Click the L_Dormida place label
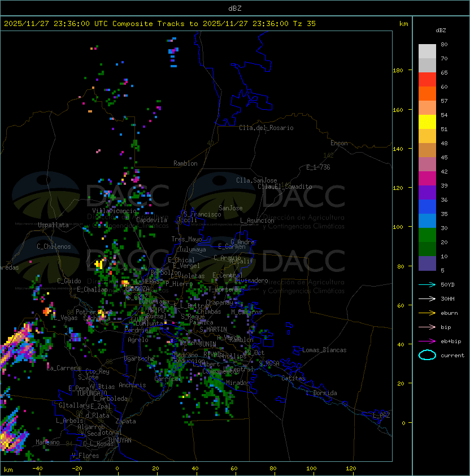 pos(321,393)
